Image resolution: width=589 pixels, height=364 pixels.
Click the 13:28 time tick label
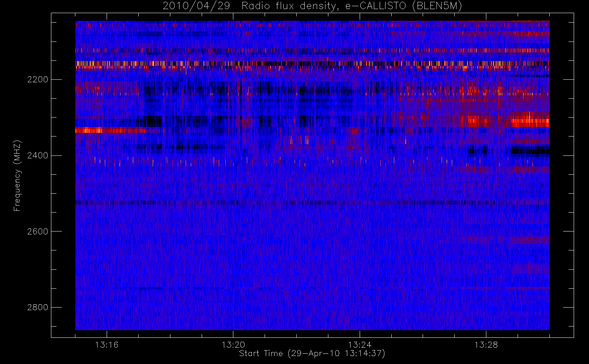tap(486, 344)
